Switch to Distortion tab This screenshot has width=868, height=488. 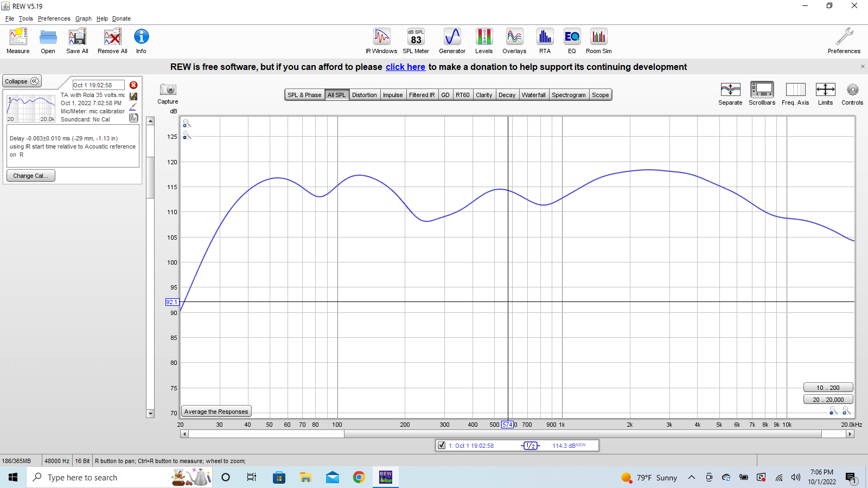pyautogui.click(x=364, y=95)
